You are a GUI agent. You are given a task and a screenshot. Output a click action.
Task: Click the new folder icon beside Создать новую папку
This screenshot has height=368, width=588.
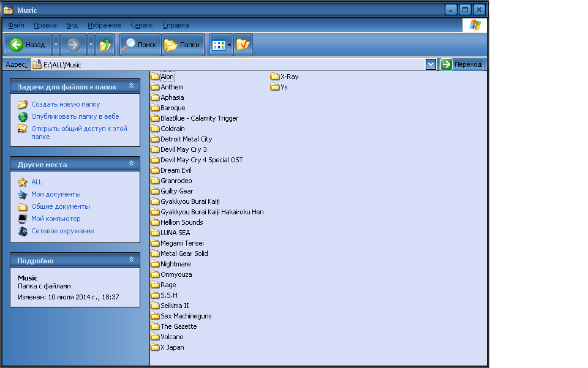(23, 104)
